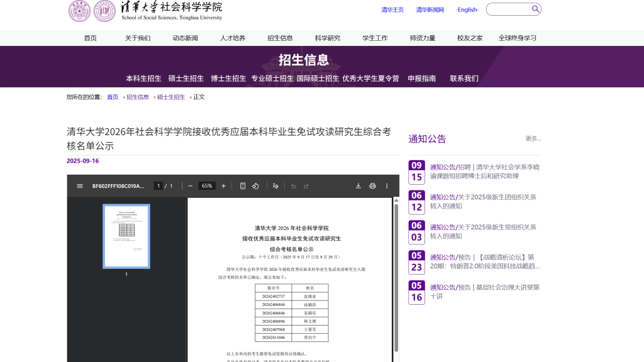This screenshot has width=644, height=362.
Task: Open the 招生信息 navigation item
Action: (x=280, y=38)
